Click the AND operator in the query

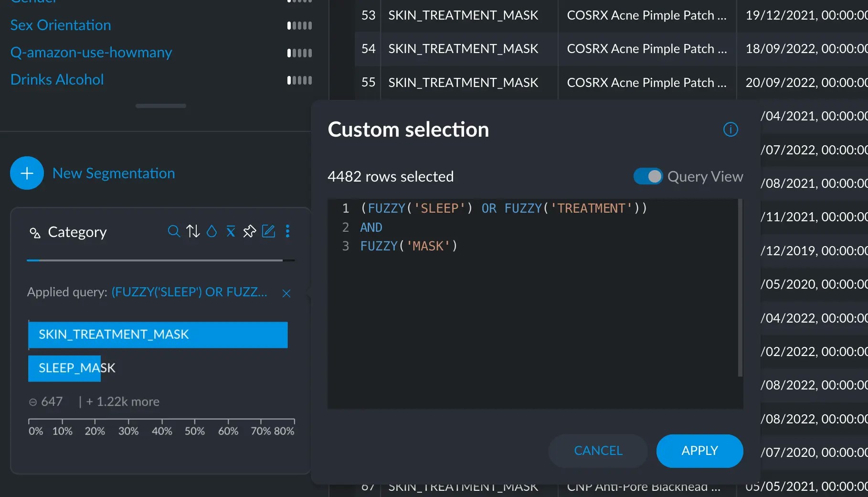371,227
